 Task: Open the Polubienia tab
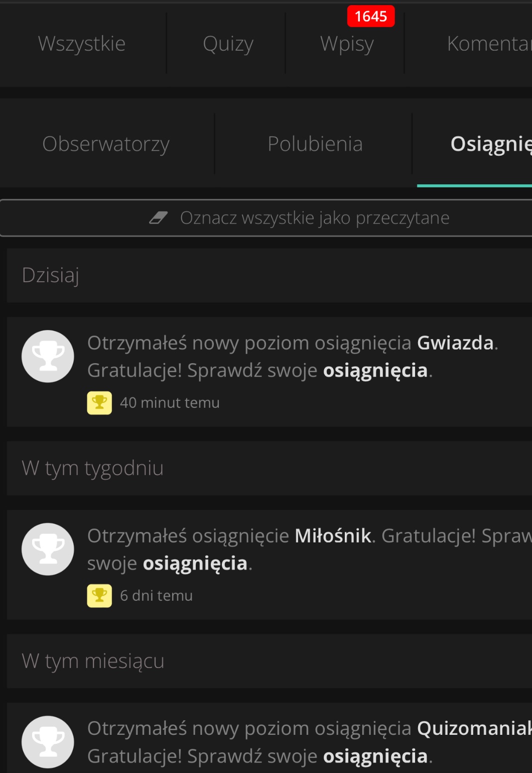[315, 144]
